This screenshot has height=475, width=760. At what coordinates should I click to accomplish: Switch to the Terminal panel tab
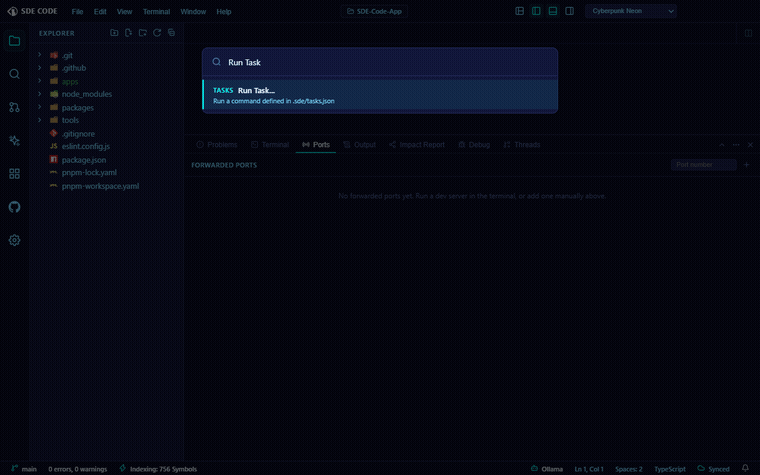tap(270, 145)
